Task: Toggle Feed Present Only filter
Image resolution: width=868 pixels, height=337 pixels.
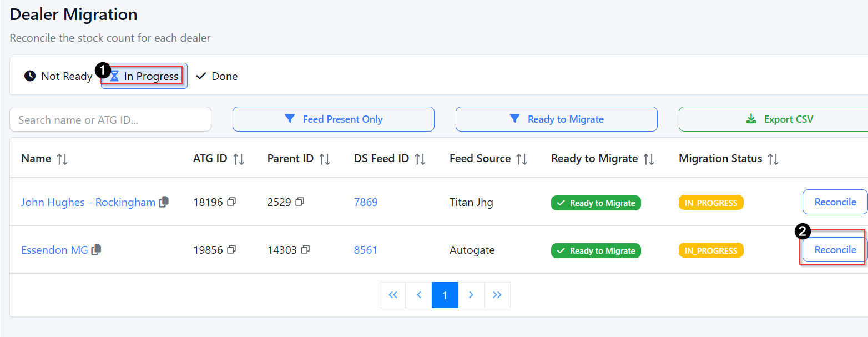Action: [x=333, y=119]
